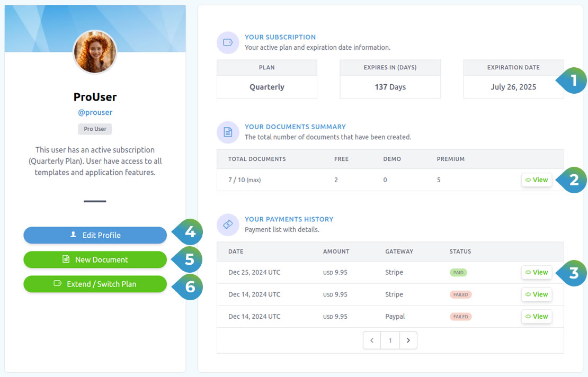
Task: View the failed Paypal payment details
Action: point(537,317)
